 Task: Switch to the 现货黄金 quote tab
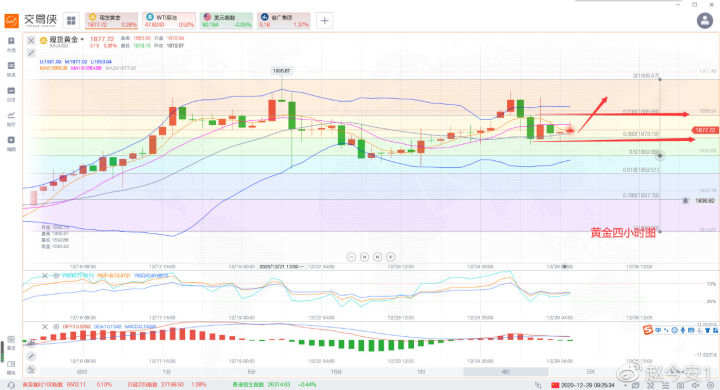coord(112,21)
